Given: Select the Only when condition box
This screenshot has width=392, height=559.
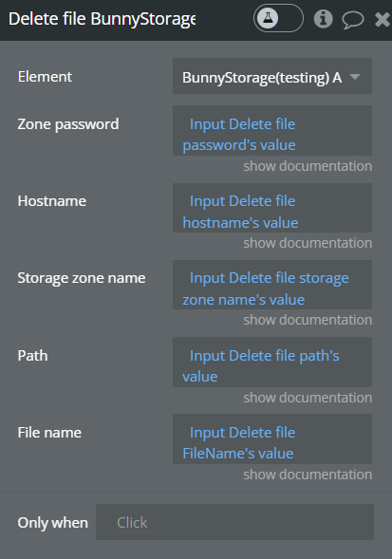Looking at the screenshot, I should pos(234,522).
